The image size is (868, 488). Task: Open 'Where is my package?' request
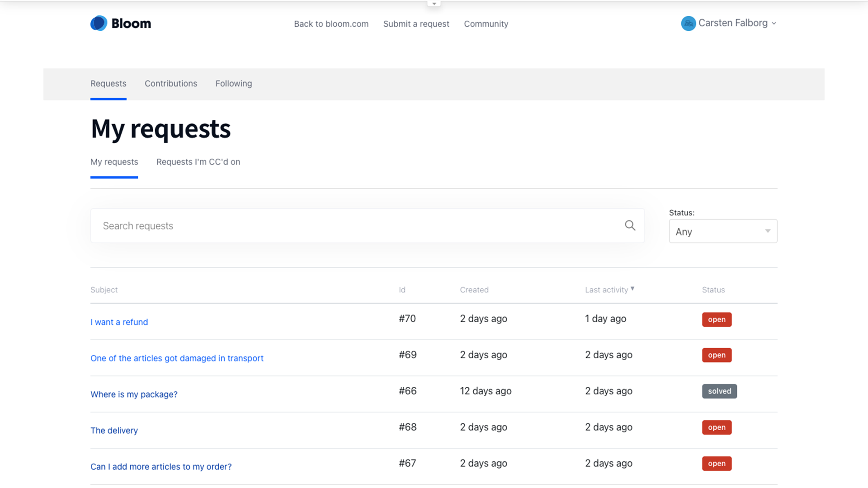(134, 394)
